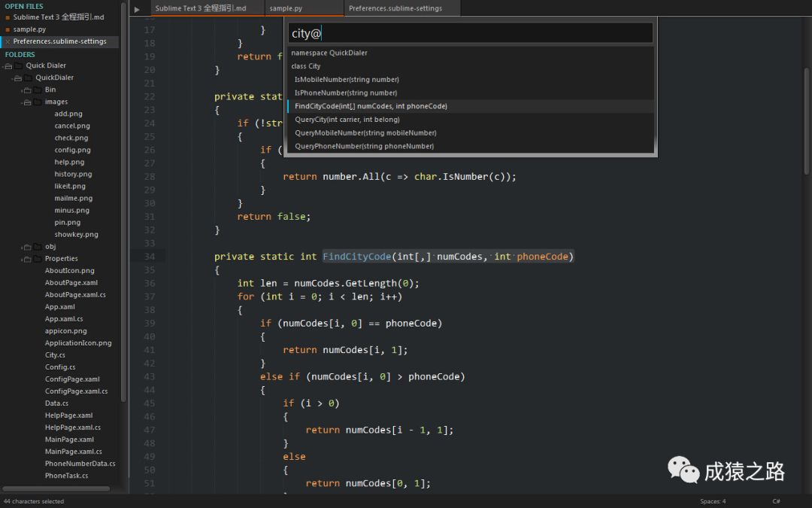
Task: Open ConfigPage.xaml in the sidebar
Action: click(x=72, y=379)
